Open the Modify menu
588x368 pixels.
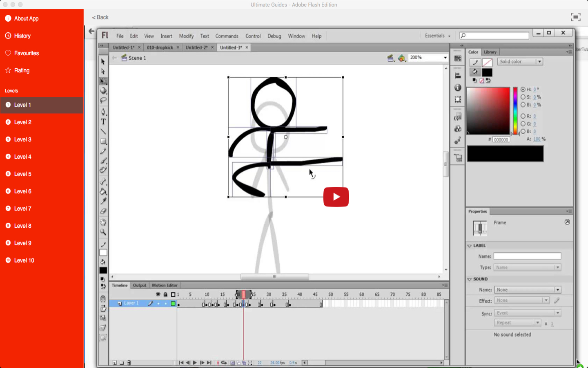(x=186, y=36)
